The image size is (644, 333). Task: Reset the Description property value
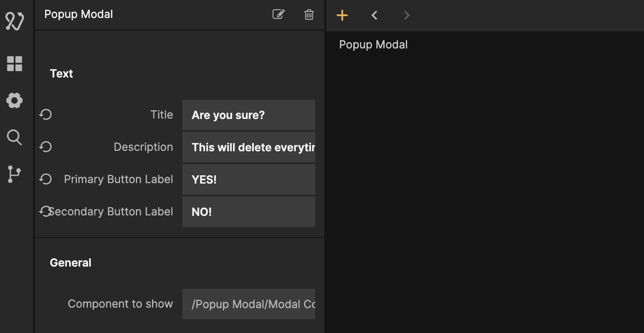(45, 147)
